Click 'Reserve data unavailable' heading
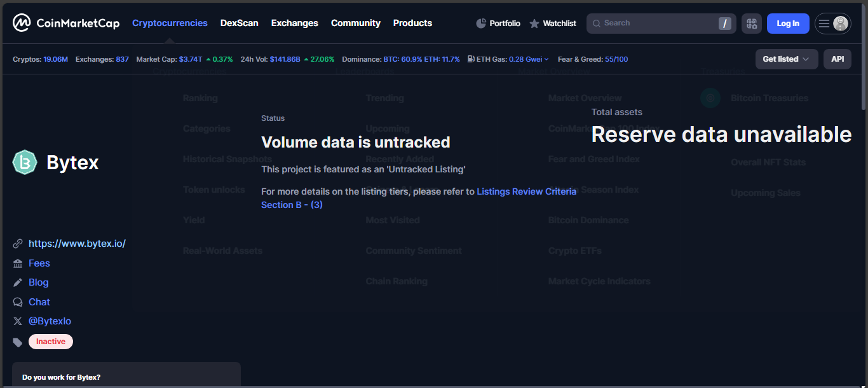This screenshot has width=868, height=388. click(x=721, y=134)
